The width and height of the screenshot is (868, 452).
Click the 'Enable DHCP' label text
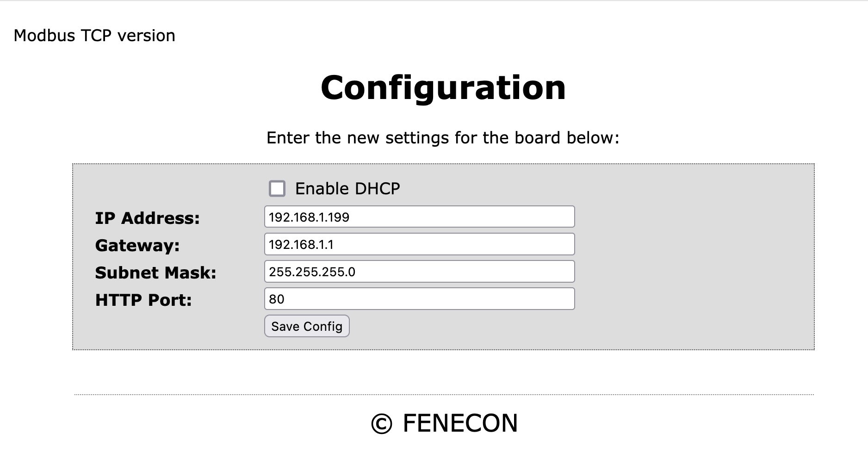(347, 189)
